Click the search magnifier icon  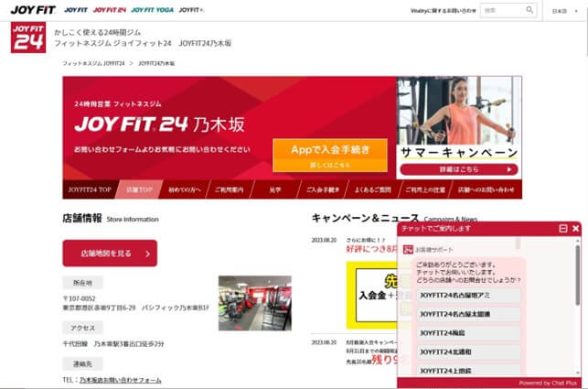click(529, 10)
